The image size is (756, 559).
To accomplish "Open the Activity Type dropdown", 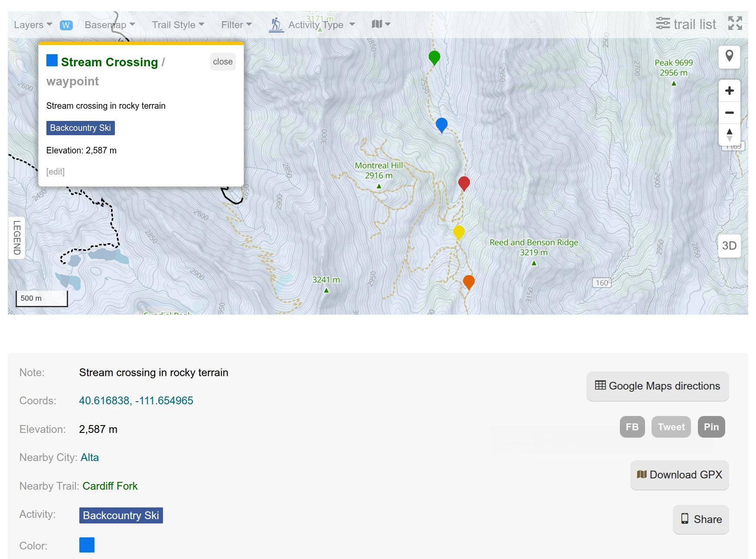I will coord(321,25).
